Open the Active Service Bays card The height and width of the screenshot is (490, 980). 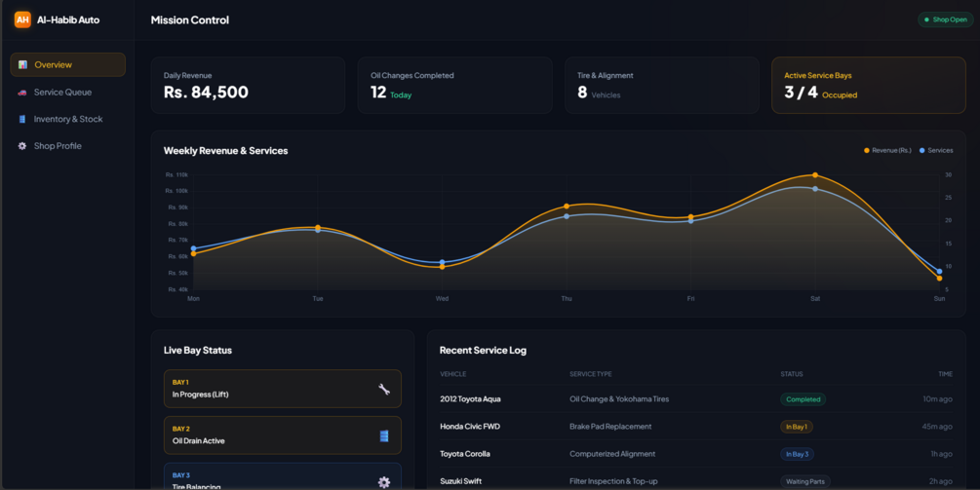click(869, 86)
